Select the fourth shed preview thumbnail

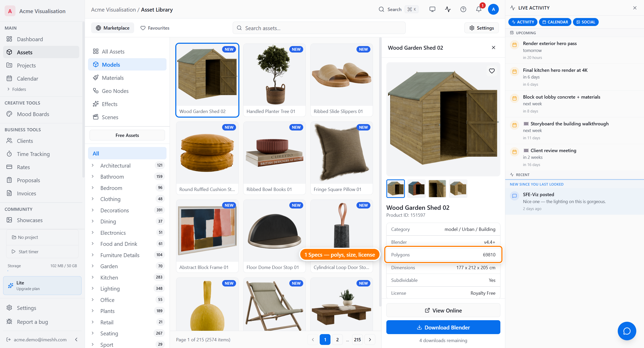[x=458, y=189]
